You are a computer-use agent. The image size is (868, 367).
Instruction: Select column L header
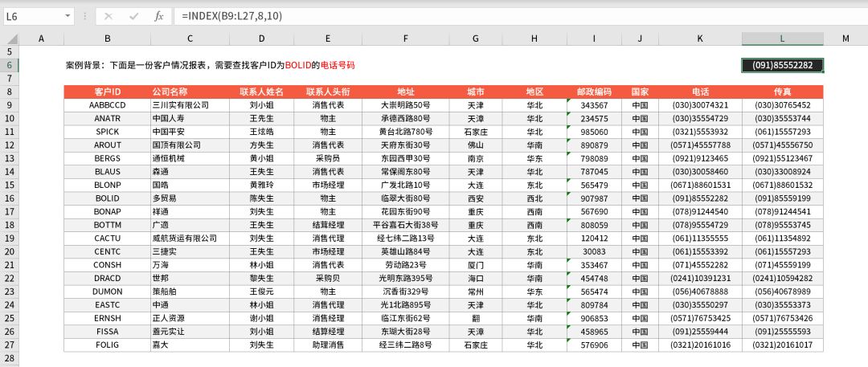tap(782, 39)
